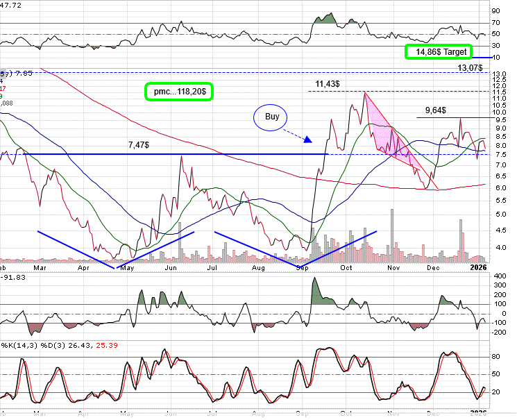Viewport: 517px width, 420px height.
Task: Select the 'pmc...118,20$' green label
Action: click(x=178, y=91)
